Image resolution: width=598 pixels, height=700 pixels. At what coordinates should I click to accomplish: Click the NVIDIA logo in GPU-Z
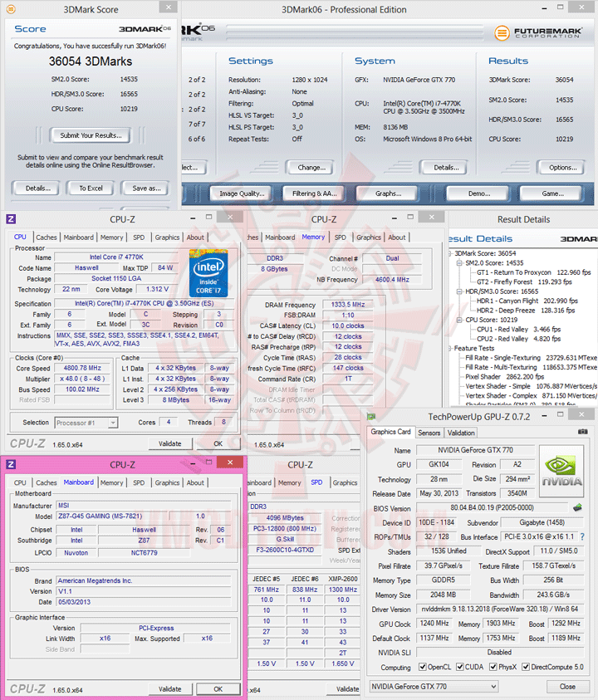pos(561,471)
